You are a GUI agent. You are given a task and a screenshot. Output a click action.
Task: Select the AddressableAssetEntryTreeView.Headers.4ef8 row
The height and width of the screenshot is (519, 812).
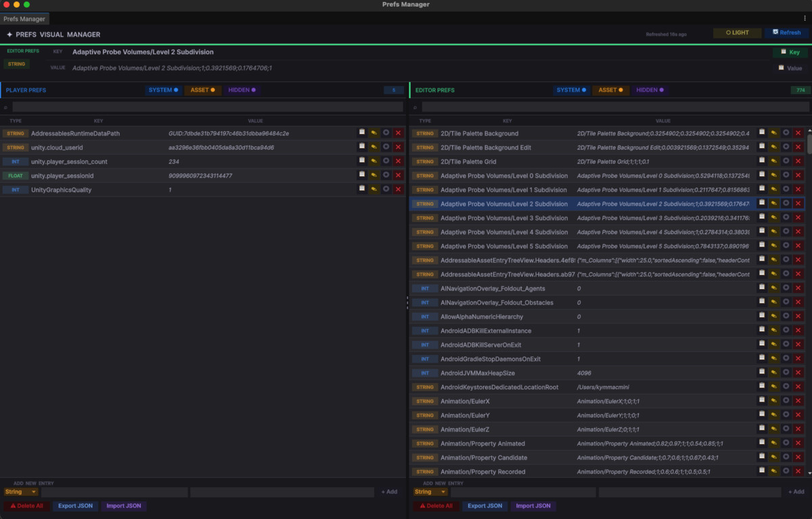click(x=608, y=260)
